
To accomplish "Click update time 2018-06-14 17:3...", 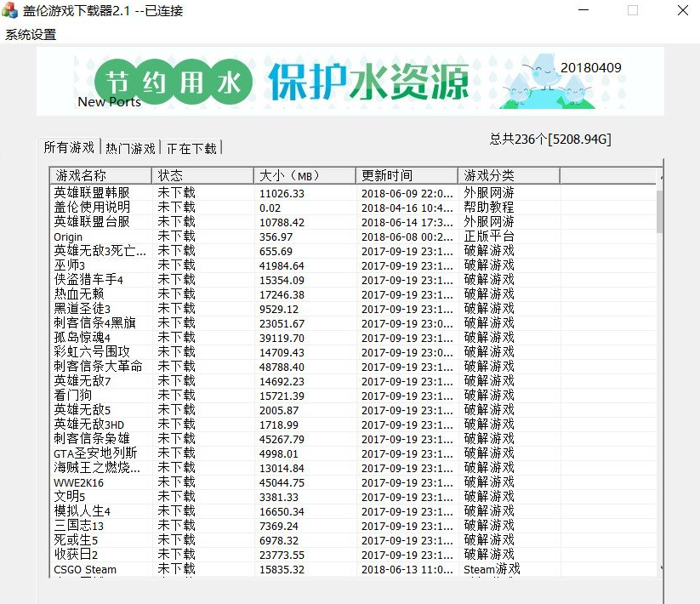I will tap(407, 223).
